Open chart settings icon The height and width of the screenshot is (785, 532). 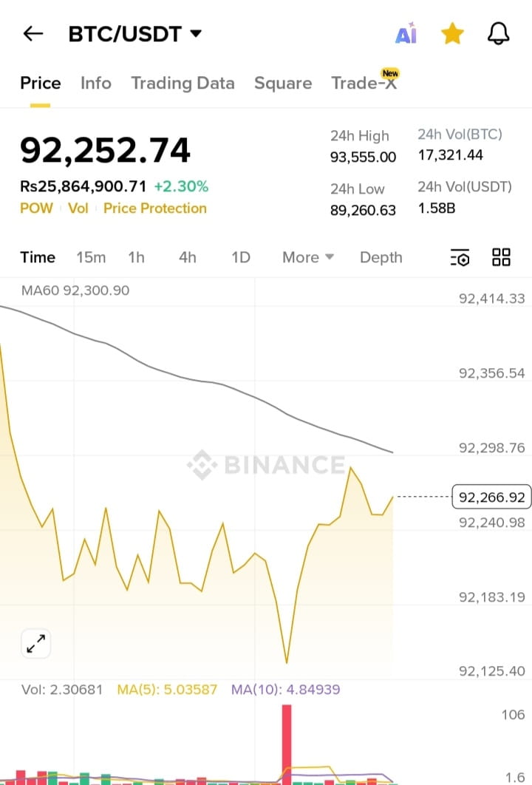(x=460, y=257)
